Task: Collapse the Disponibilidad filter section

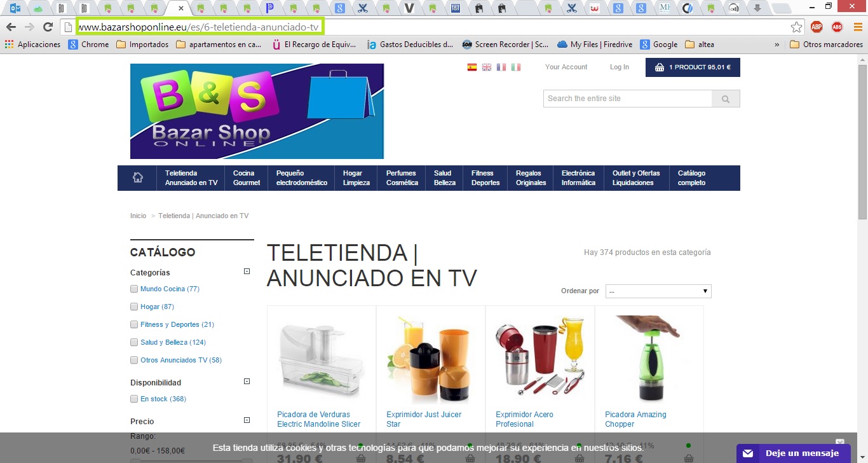Action: click(x=247, y=382)
